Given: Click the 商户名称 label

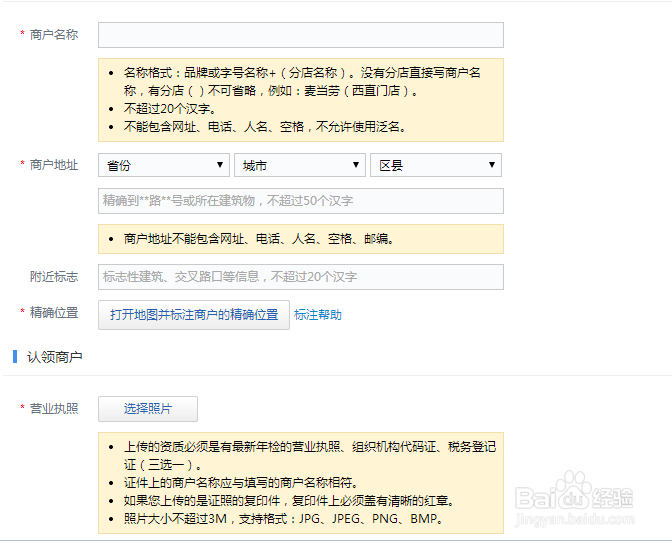Looking at the screenshot, I should tap(54, 35).
